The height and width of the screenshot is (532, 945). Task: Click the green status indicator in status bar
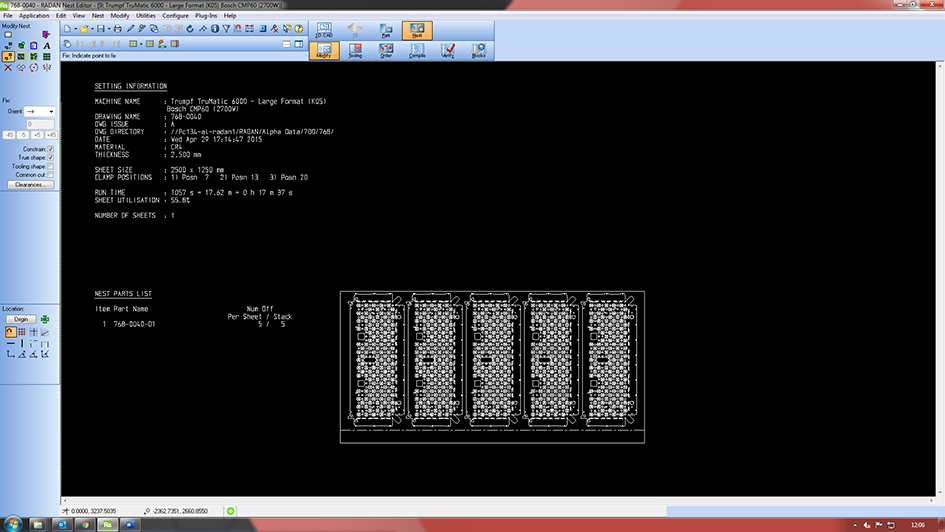point(230,511)
